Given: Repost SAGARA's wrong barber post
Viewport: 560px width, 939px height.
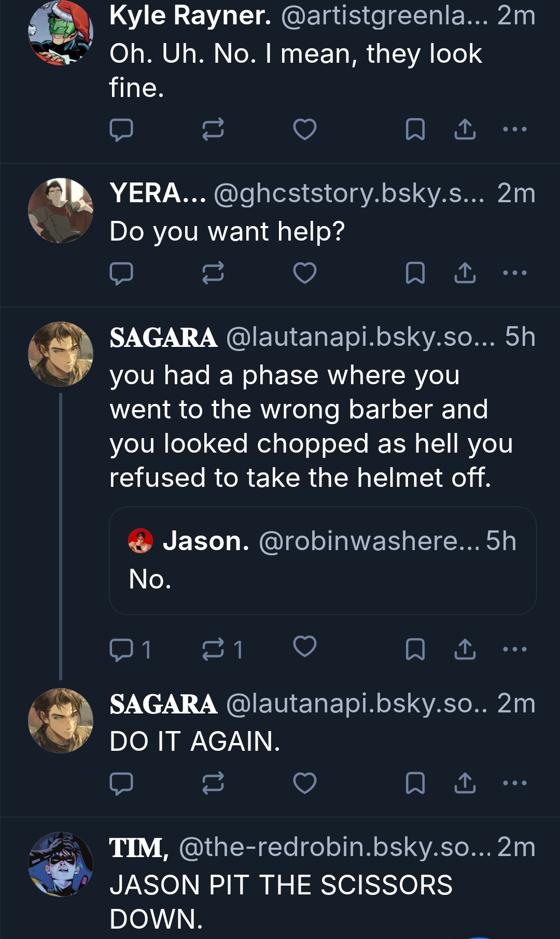Looking at the screenshot, I should (222, 649).
